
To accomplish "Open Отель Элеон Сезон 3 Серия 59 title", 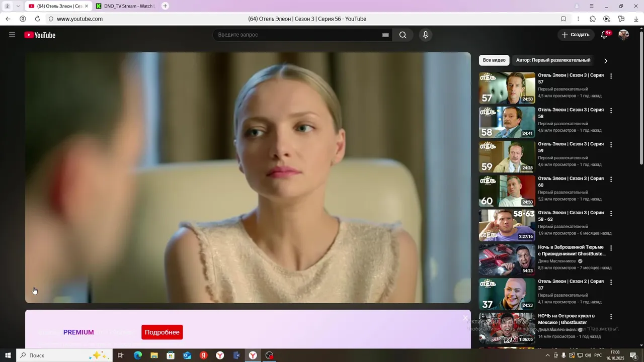I will pyautogui.click(x=571, y=147).
